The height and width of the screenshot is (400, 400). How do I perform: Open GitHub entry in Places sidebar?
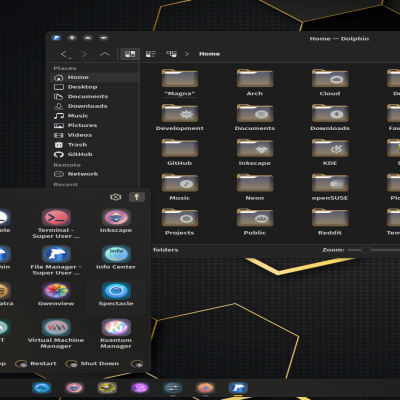click(94, 155)
